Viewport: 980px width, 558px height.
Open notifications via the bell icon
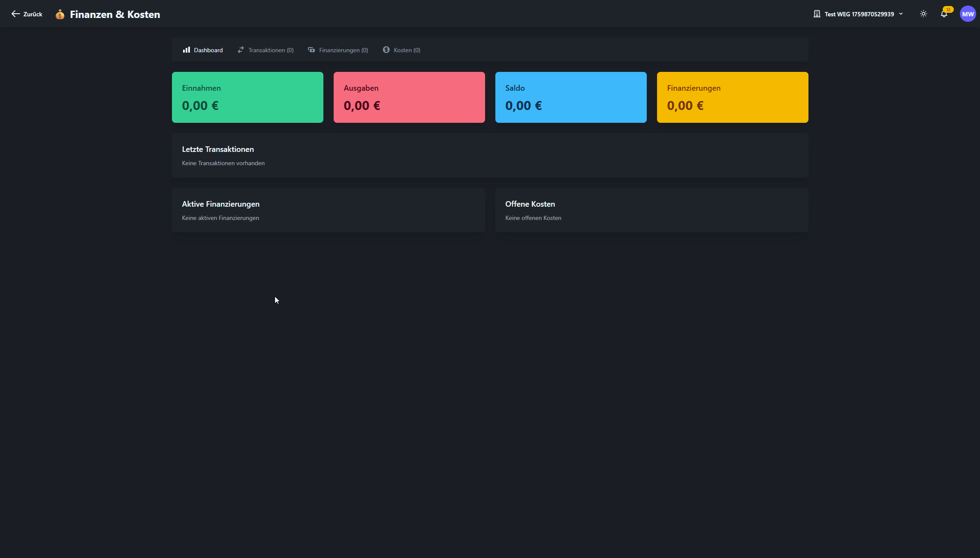tap(944, 15)
